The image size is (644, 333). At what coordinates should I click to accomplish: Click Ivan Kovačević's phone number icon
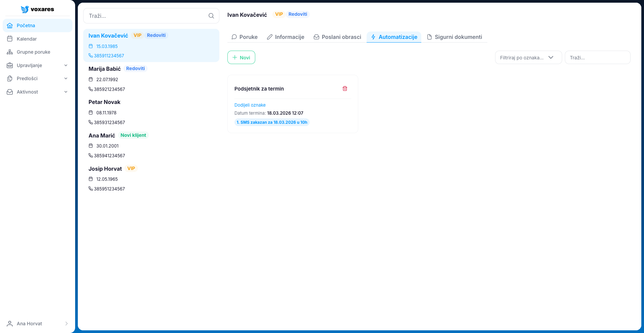[91, 56]
